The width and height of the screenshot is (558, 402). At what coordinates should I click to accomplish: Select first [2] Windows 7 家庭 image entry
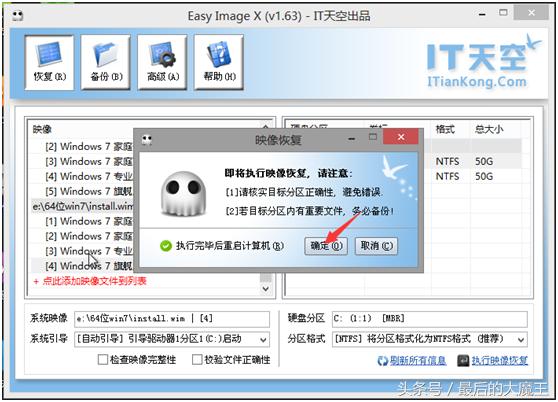pyautogui.click(x=89, y=147)
